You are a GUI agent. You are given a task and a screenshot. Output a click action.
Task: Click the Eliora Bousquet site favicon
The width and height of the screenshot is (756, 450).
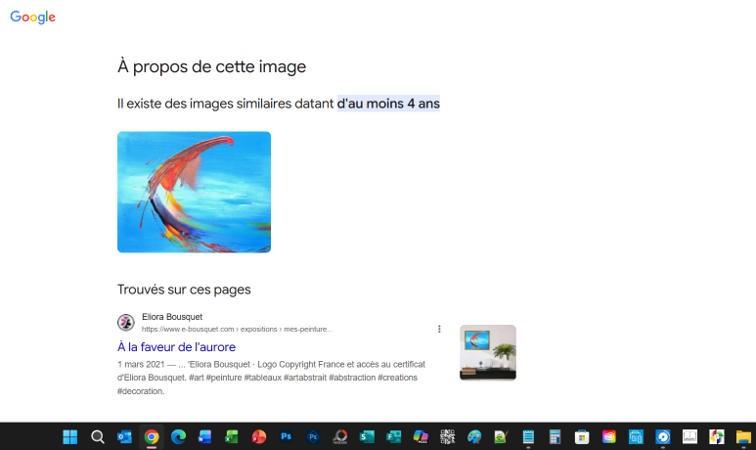tap(126, 322)
